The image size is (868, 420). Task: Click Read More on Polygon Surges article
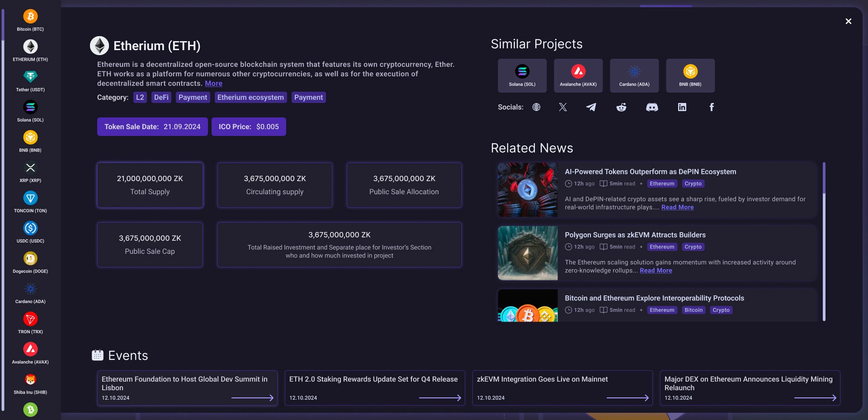pyautogui.click(x=656, y=271)
